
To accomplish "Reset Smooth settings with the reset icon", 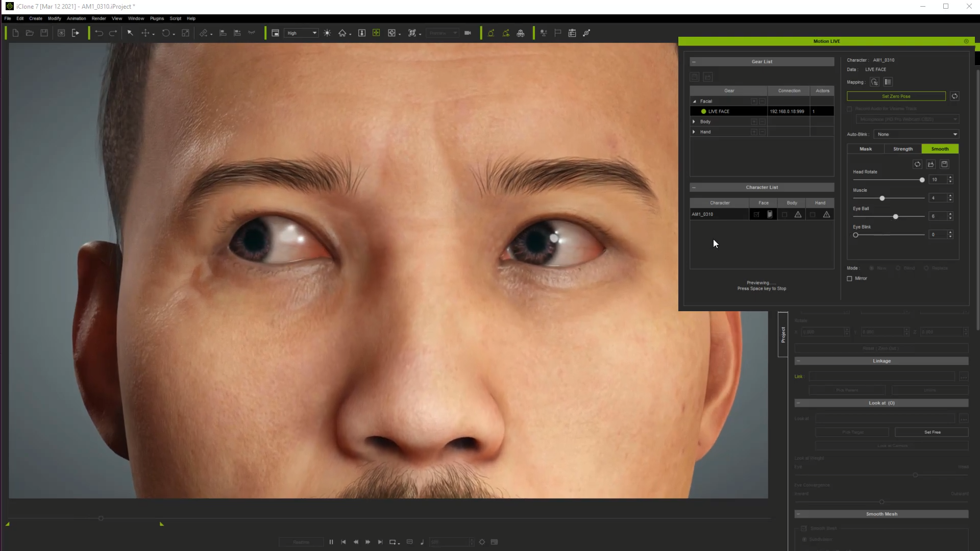I will (918, 164).
